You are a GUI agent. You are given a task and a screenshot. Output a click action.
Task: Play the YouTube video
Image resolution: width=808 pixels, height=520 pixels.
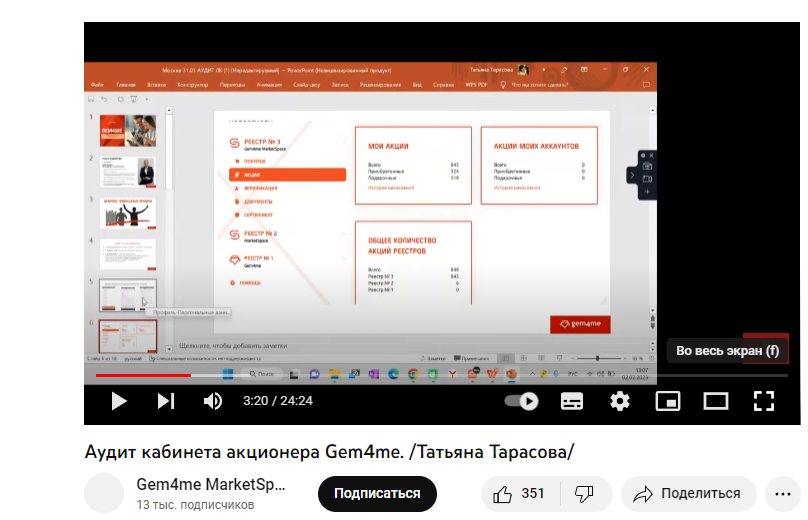pos(119,401)
